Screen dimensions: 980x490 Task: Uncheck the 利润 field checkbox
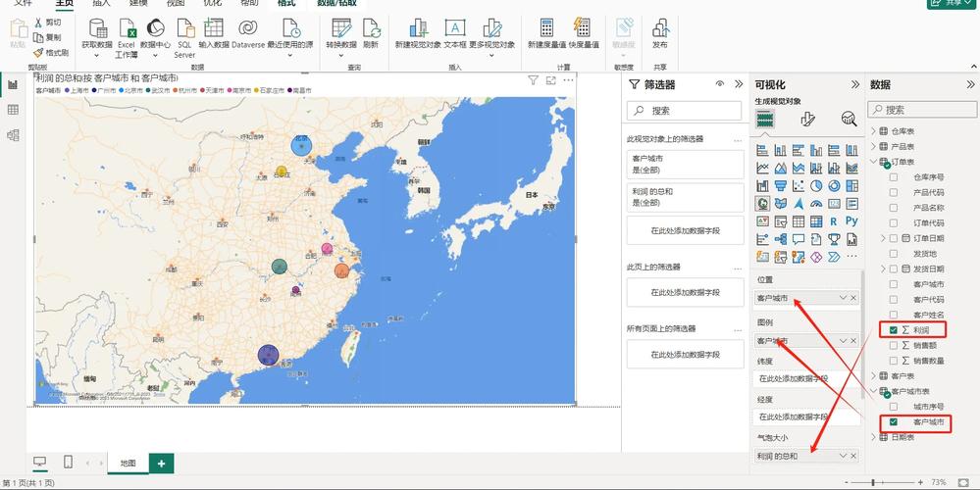[893, 330]
